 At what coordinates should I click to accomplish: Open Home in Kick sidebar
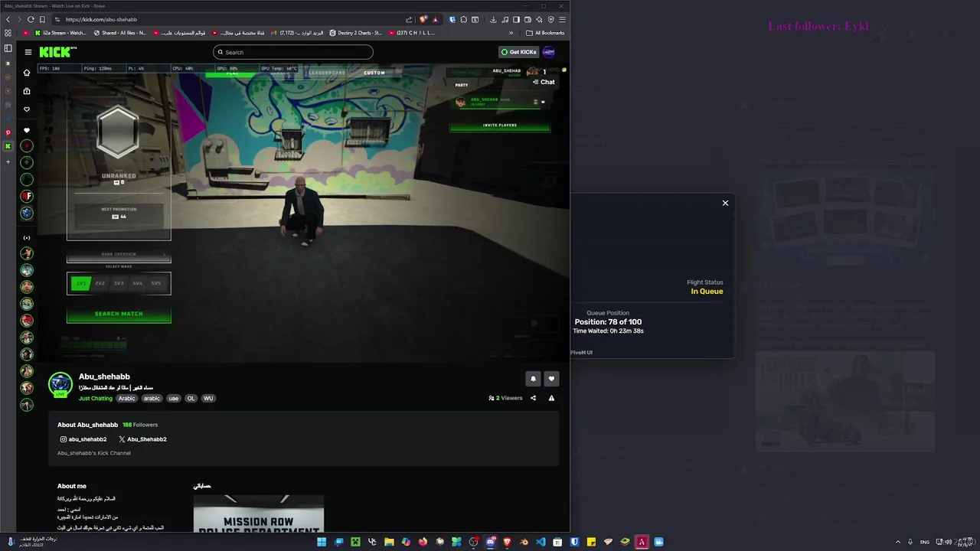[x=27, y=73]
